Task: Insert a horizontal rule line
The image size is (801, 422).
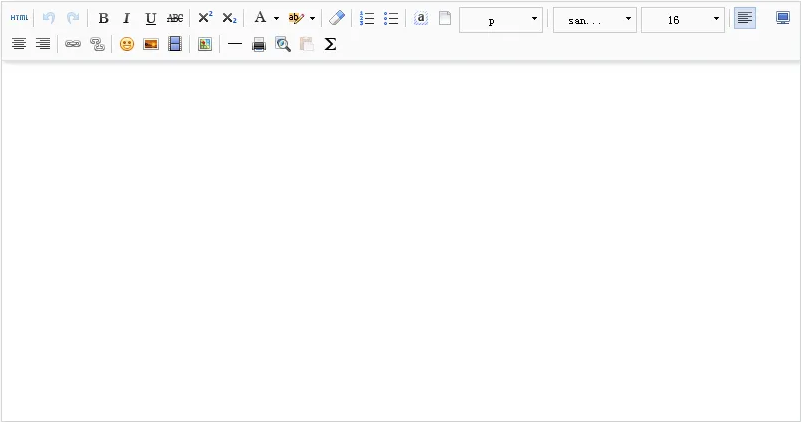Action: coord(234,44)
